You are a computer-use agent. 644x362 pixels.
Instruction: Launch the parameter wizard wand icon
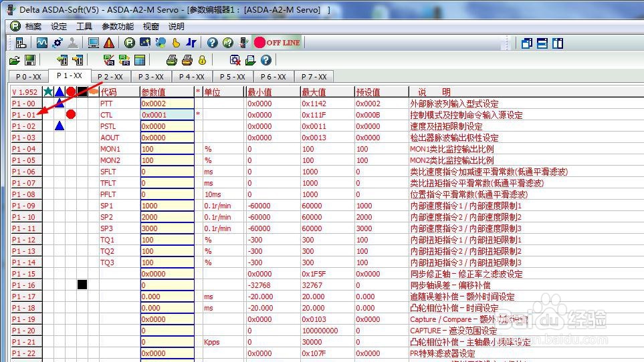coord(145,43)
